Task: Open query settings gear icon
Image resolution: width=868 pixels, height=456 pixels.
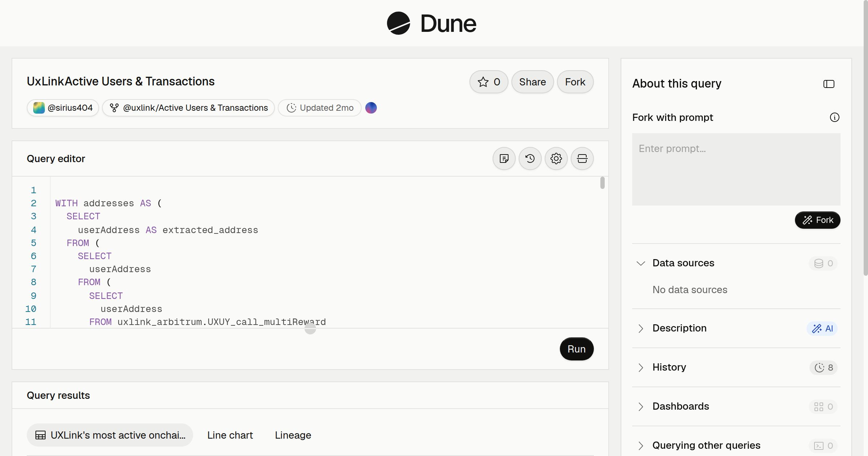Action: pos(556,159)
